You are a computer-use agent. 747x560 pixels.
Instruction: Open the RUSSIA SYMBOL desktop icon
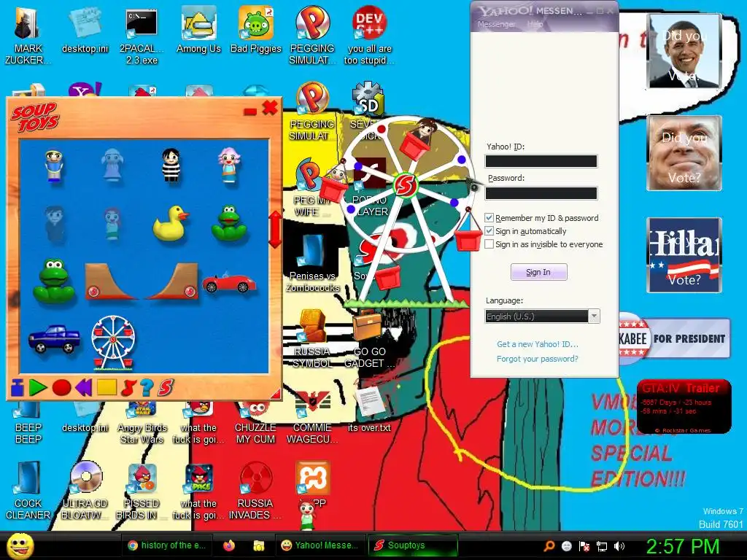point(312,339)
